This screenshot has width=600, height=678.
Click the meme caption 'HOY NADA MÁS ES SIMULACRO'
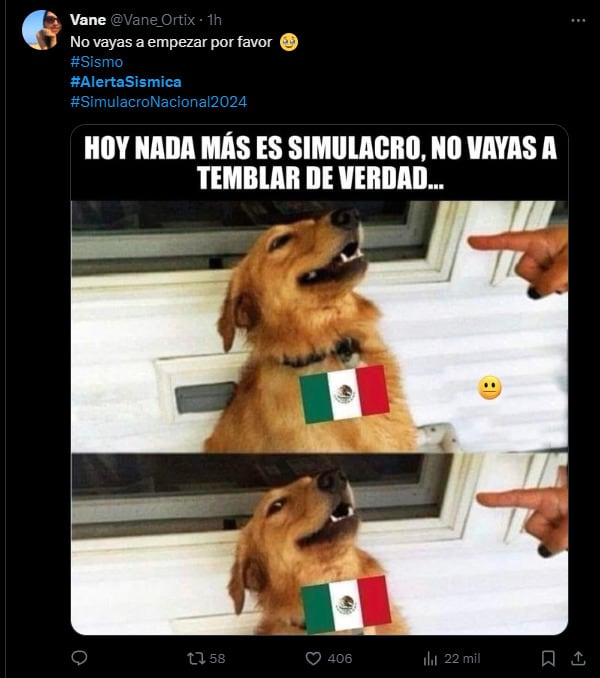252,148
